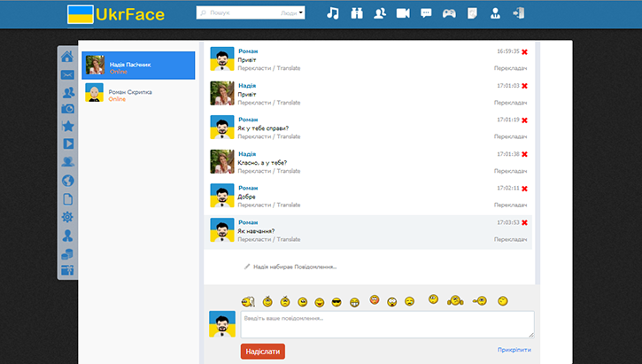The image size is (642, 364).
Task: Open photos camera icon in sidebar
Action: (67, 109)
